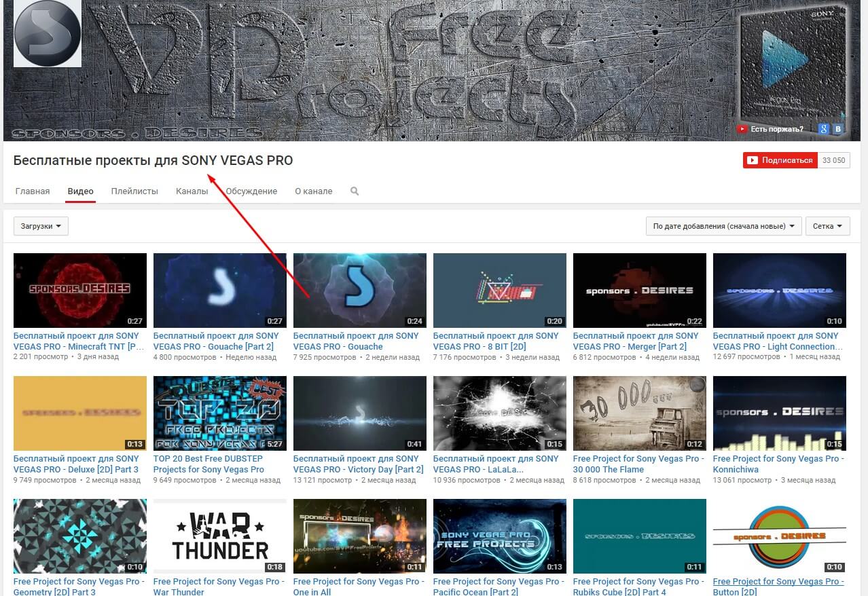This screenshot has width=868, height=596.
Task: Open the Konnichiwa video thumbnail
Action: coord(780,413)
